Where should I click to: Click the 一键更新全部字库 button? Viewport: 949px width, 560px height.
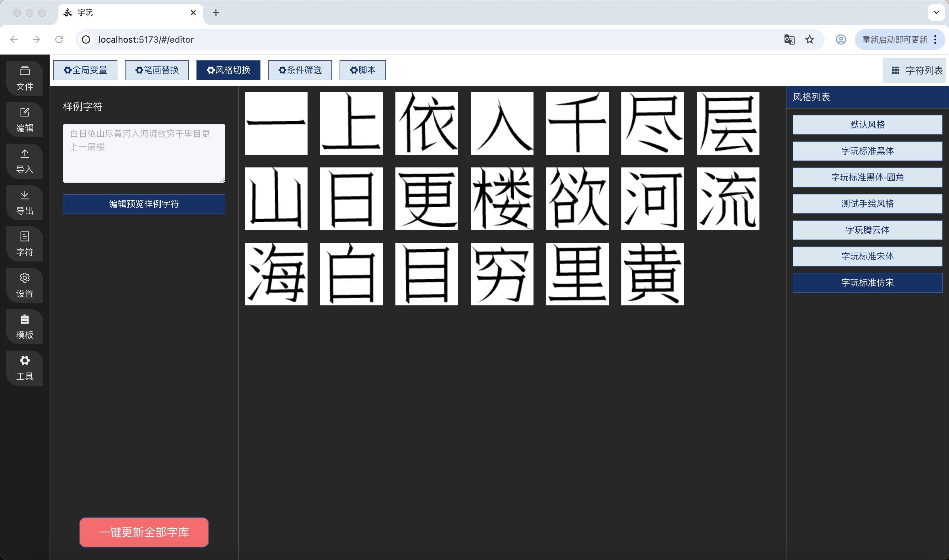[144, 532]
